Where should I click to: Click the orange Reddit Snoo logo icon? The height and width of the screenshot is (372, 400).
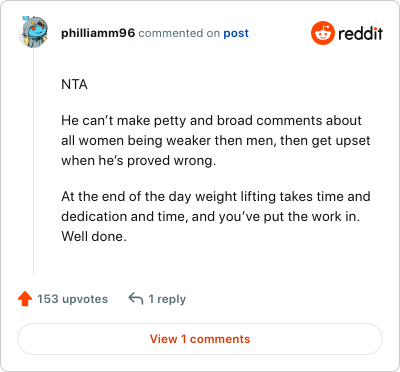tap(322, 33)
